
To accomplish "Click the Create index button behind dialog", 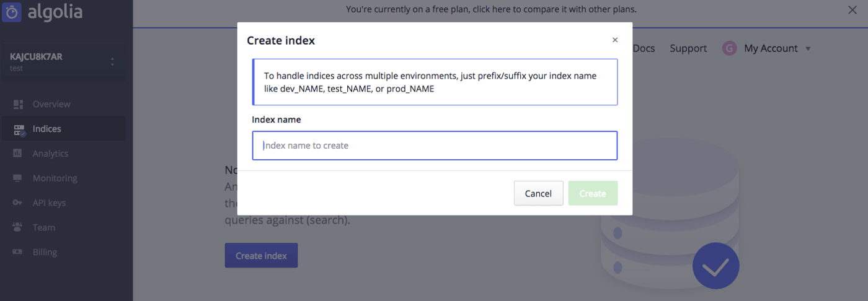I will [x=261, y=256].
